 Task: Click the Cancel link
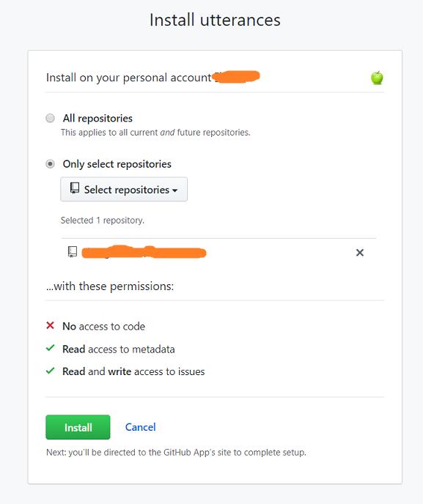pos(140,427)
